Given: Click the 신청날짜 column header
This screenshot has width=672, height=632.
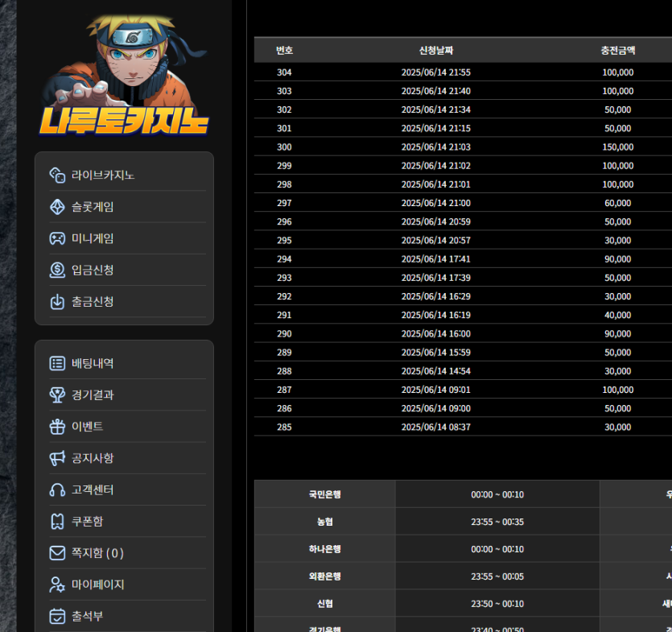Looking at the screenshot, I should [x=436, y=51].
